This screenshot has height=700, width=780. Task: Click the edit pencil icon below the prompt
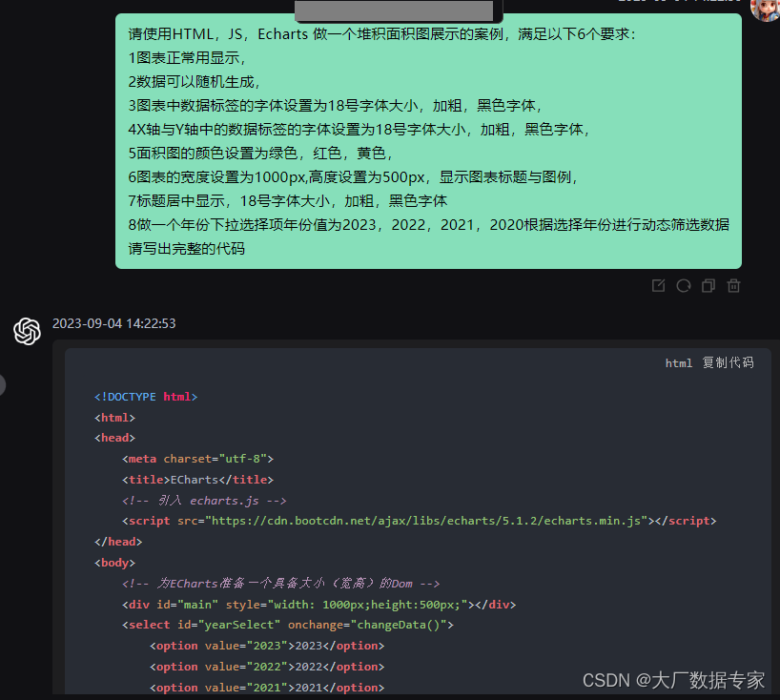pyautogui.click(x=658, y=285)
